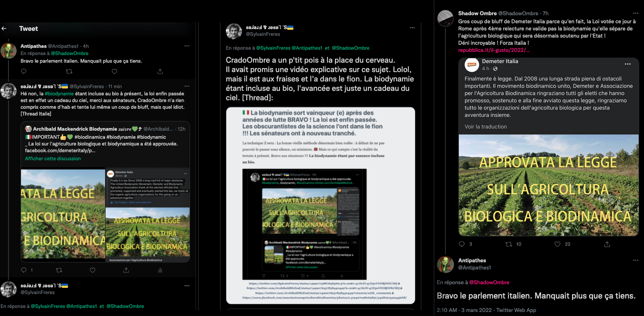Reply to Shadow Ombre's tweet showing 3 replies
This screenshot has height=316, width=644.
[x=462, y=244]
